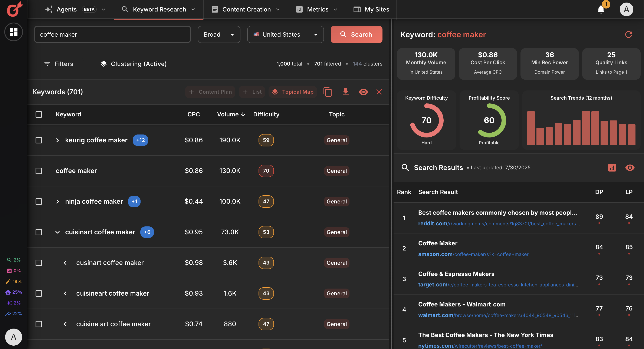Select all keywords with header checkbox

tap(39, 114)
